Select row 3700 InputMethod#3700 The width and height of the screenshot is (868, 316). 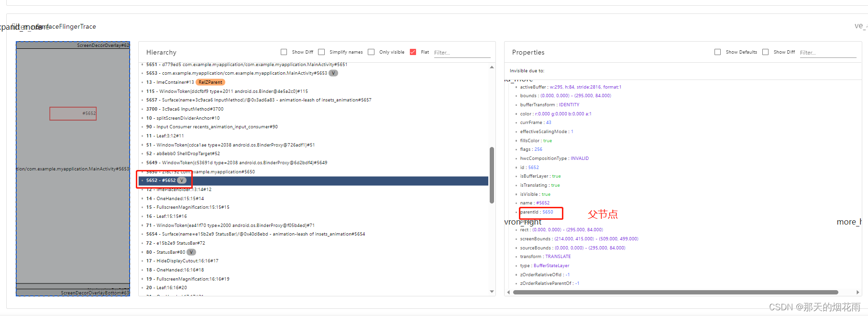click(185, 109)
